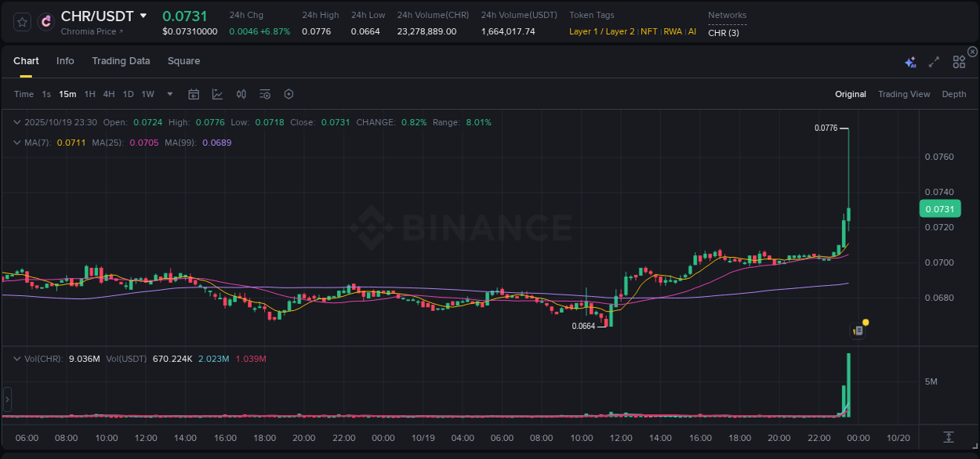The image size is (980, 459).
Task: Open the chart layout grid icon
Action: (x=958, y=60)
